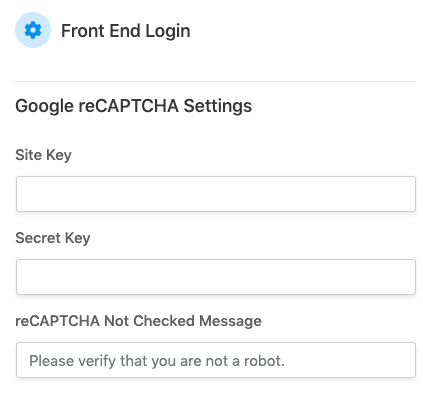Click the blue gear settings icon

[33, 30]
